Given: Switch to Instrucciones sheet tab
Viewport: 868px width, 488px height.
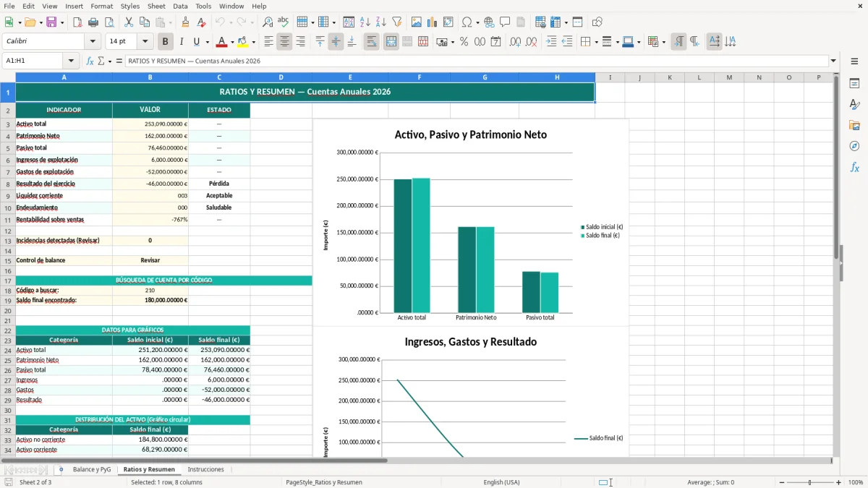Looking at the screenshot, I should pos(205,469).
